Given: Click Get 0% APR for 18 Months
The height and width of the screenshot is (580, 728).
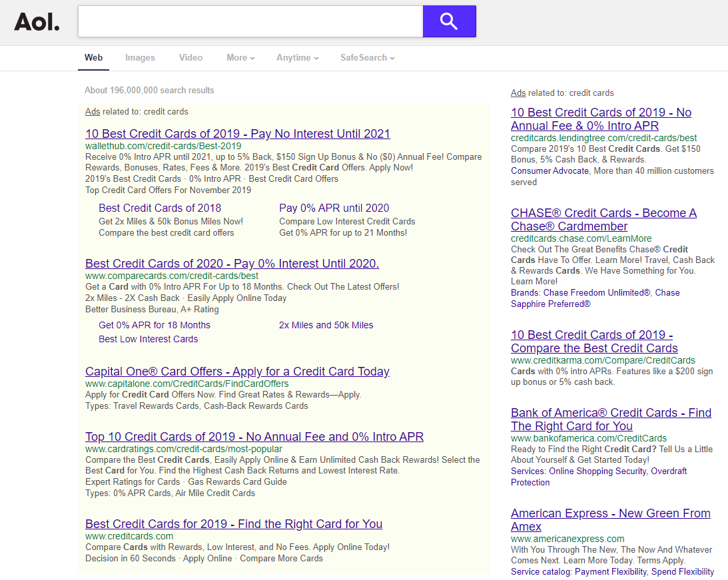Looking at the screenshot, I should [x=154, y=325].
